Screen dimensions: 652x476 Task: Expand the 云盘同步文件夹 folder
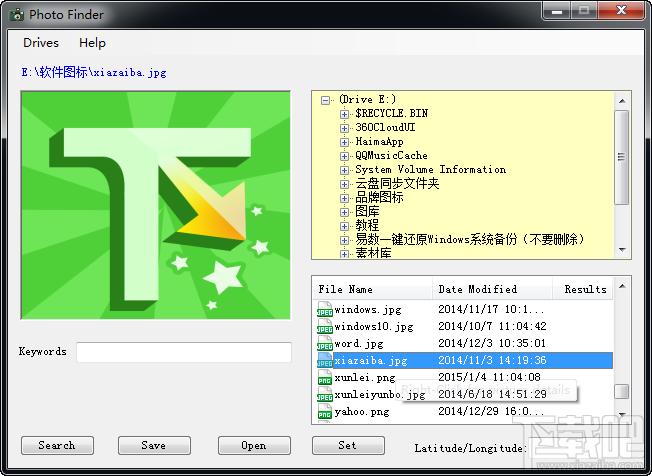344,184
